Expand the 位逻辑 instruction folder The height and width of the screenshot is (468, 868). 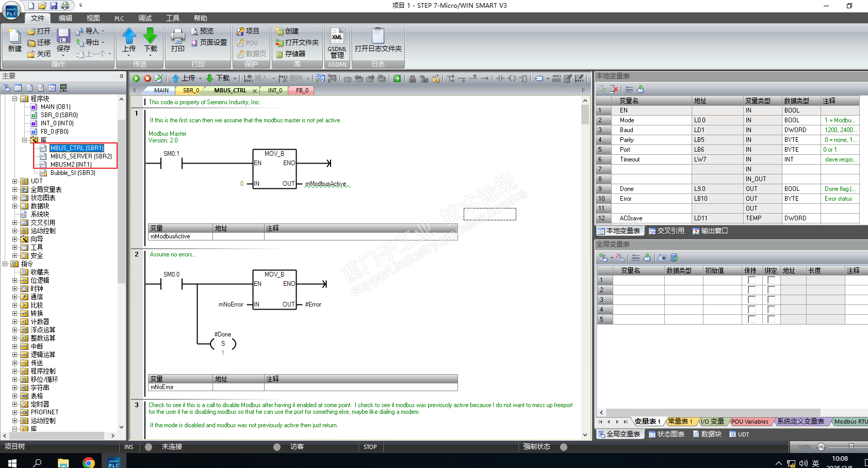[15, 280]
